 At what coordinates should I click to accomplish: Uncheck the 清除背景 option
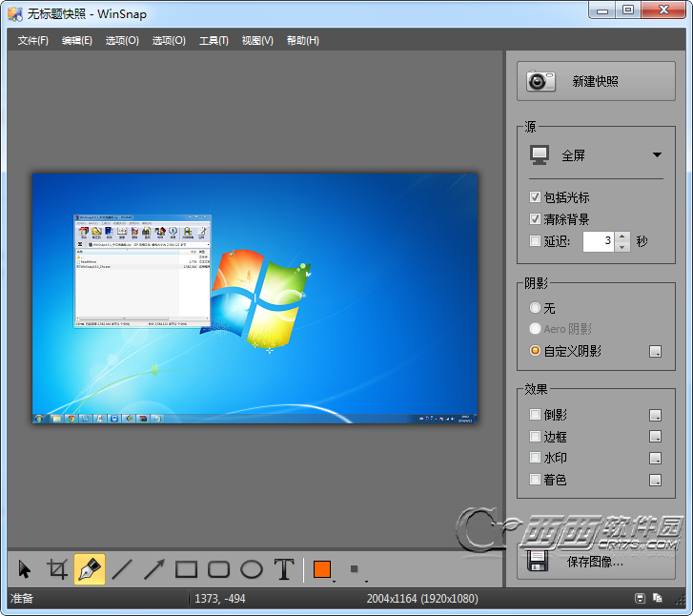536,219
